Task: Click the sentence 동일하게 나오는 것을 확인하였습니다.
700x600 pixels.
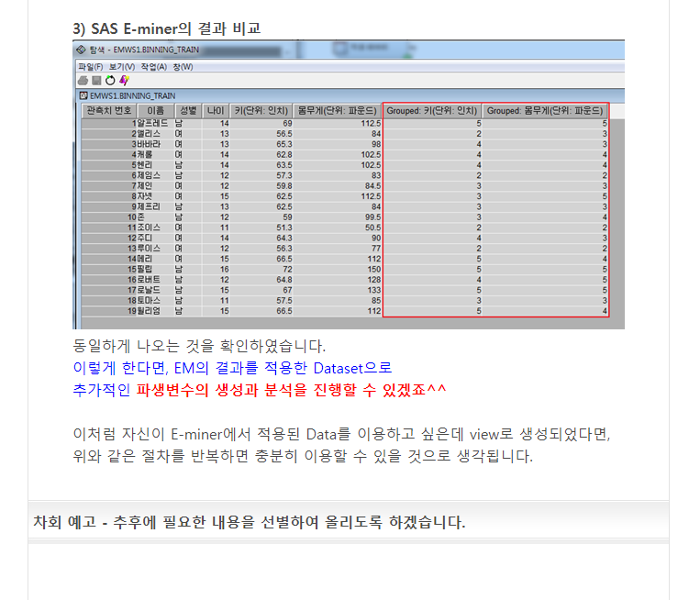Action: (199, 346)
